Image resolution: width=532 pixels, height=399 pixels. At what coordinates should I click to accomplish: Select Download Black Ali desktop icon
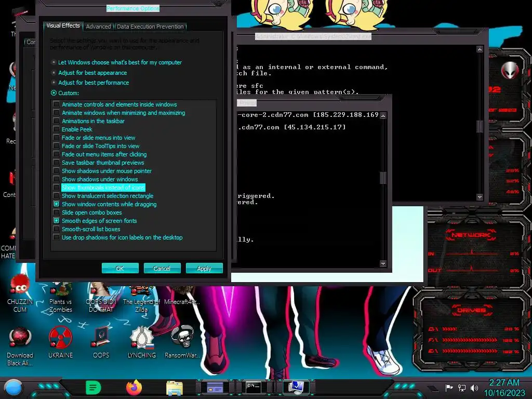(20, 346)
